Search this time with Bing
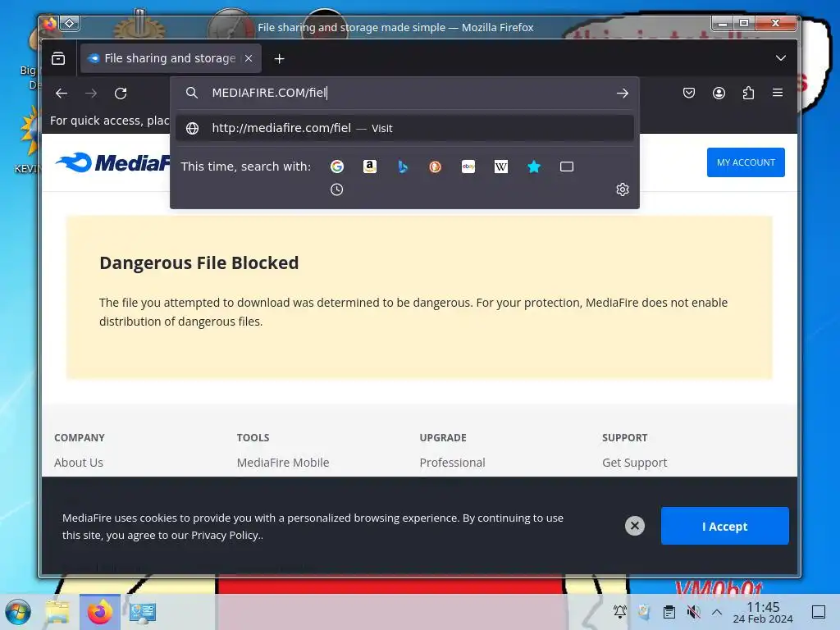Screen dimensions: 840x630 coord(403,167)
